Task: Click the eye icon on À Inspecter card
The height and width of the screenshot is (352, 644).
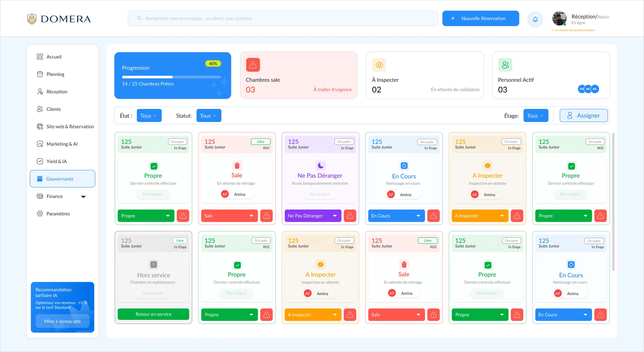Action: (379, 65)
